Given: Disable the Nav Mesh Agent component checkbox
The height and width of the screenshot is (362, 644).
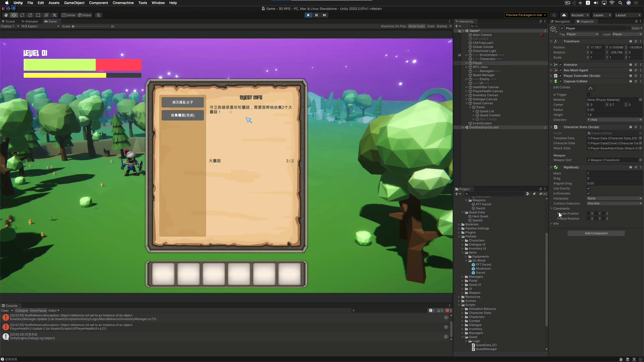Looking at the screenshot, I should point(560,70).
